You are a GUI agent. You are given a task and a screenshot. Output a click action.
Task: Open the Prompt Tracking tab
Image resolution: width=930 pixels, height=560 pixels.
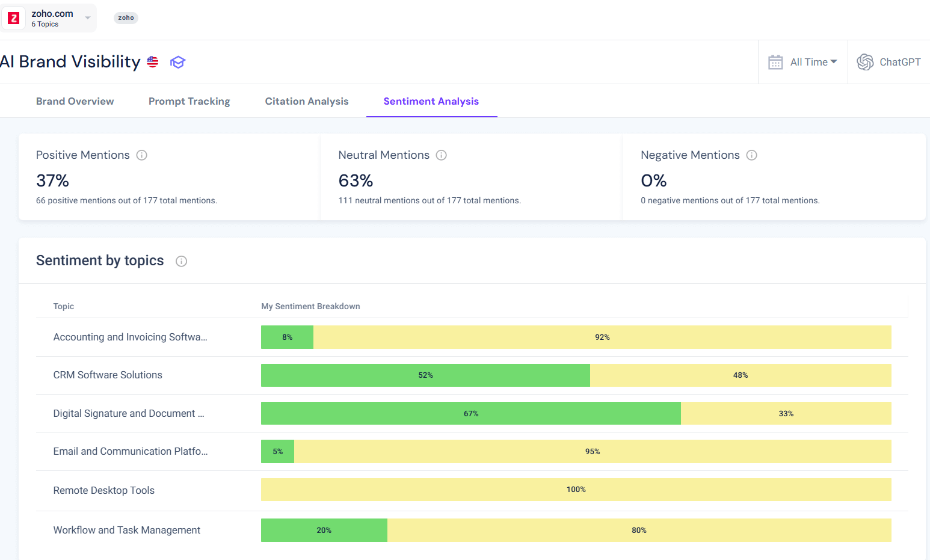[x=189, y=101]
